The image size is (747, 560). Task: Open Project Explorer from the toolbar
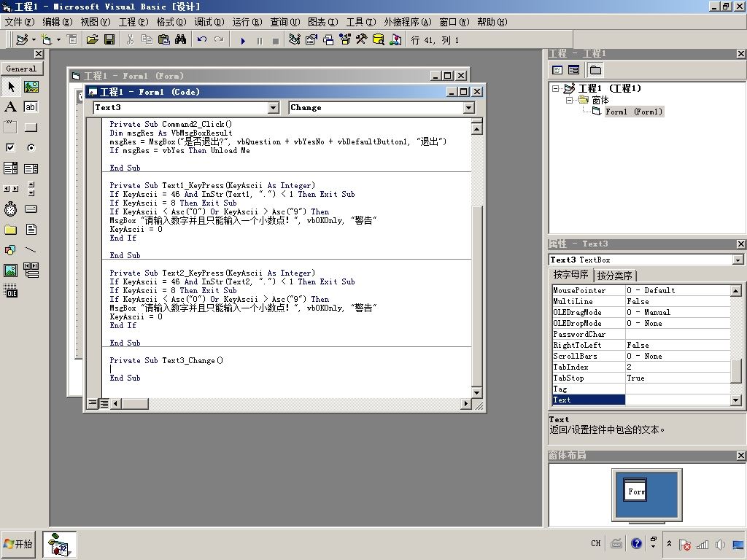295,39
